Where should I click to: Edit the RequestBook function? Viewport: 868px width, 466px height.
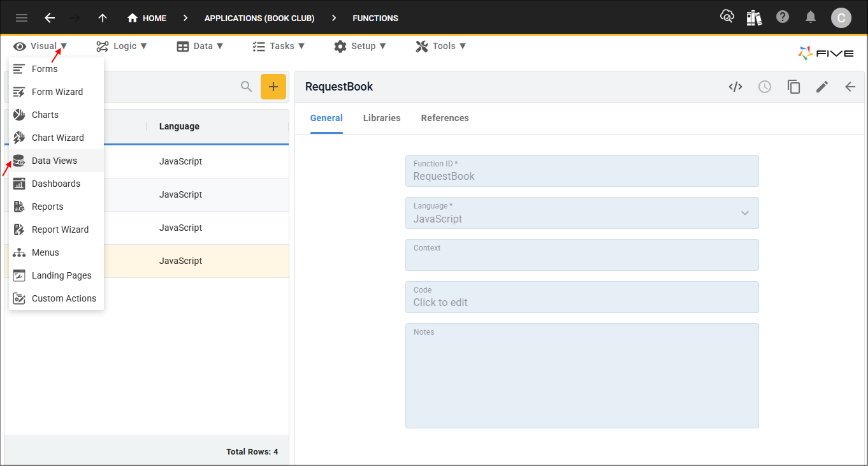[x=822, y=86]
